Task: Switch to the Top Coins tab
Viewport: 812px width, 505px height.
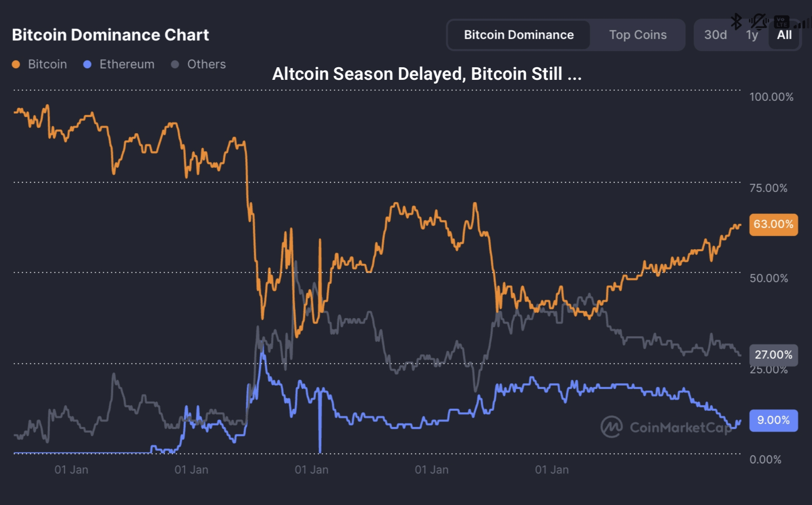Action: point(638,35)
